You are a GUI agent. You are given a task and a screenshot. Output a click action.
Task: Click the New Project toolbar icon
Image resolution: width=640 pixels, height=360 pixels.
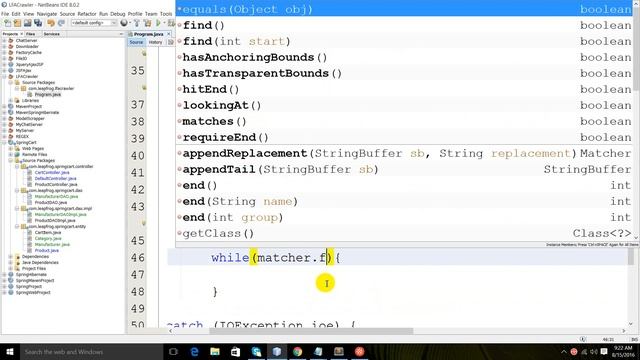pos(18,23)
